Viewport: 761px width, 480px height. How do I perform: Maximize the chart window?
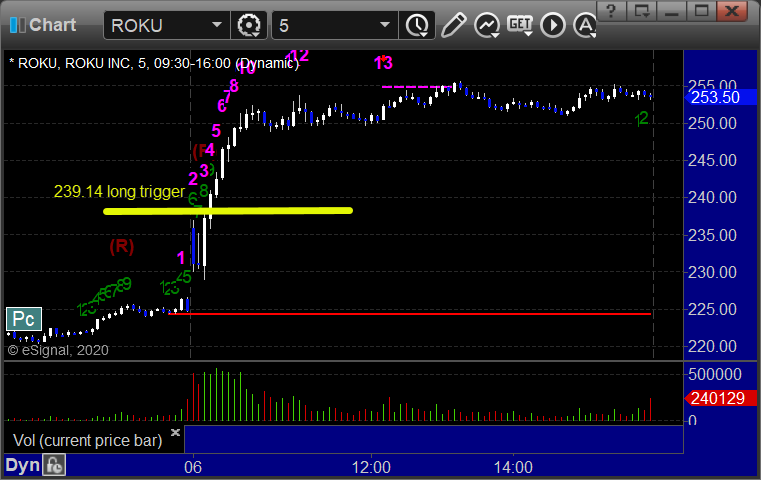pos(701,10)
